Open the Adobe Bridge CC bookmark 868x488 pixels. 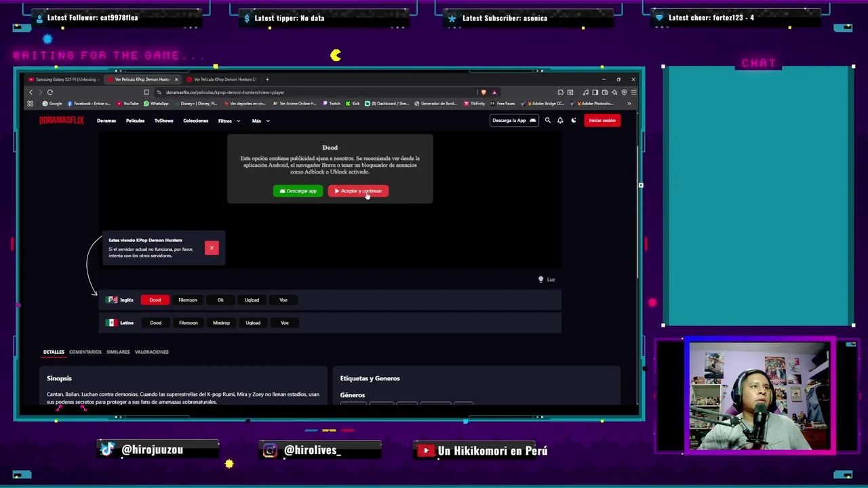(x=544, y=104)
